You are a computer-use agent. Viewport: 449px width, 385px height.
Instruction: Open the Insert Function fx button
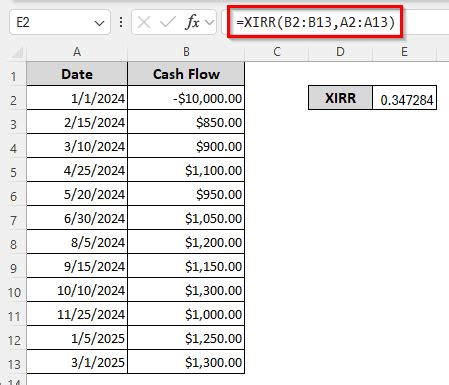[x=192, y=23]
